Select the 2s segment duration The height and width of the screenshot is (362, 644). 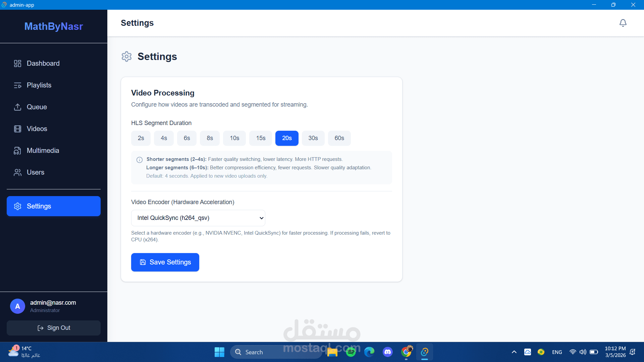point(141,138)
